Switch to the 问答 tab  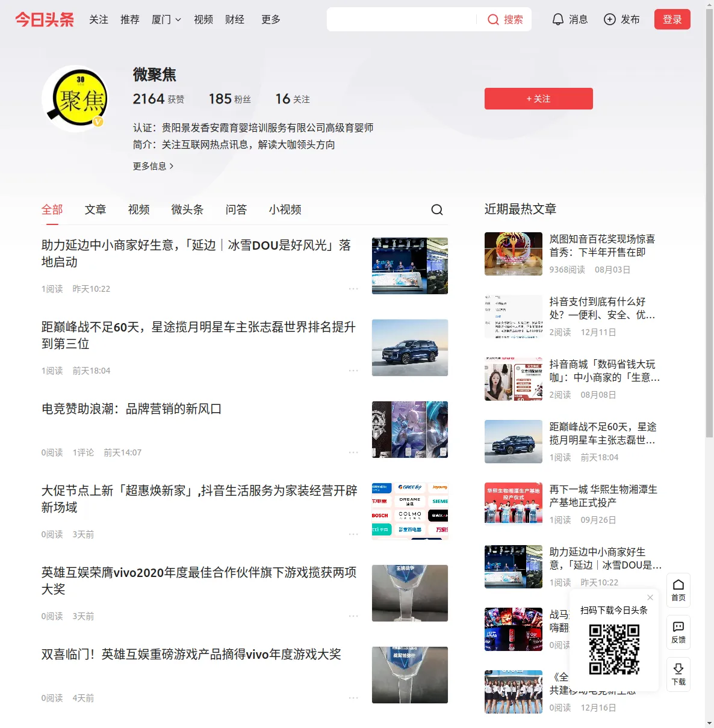pyautogui.click(x=237, y=209)
